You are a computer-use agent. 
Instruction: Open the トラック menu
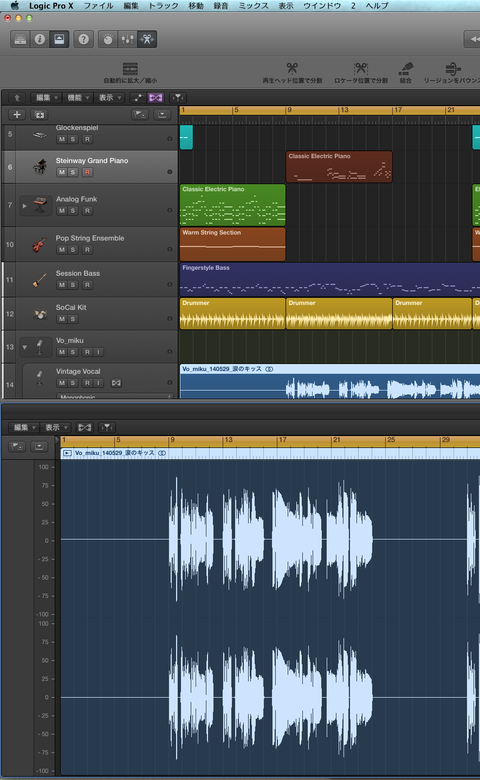(x=164, y=5)
